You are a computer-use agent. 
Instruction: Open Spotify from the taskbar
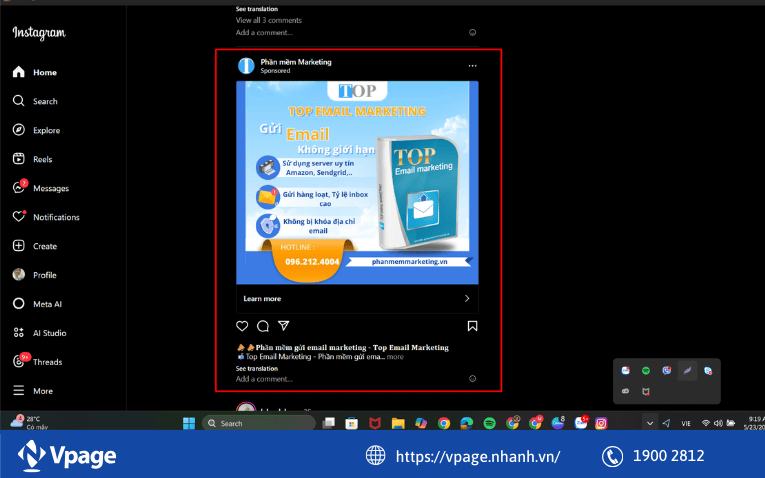tap(489, 423)
